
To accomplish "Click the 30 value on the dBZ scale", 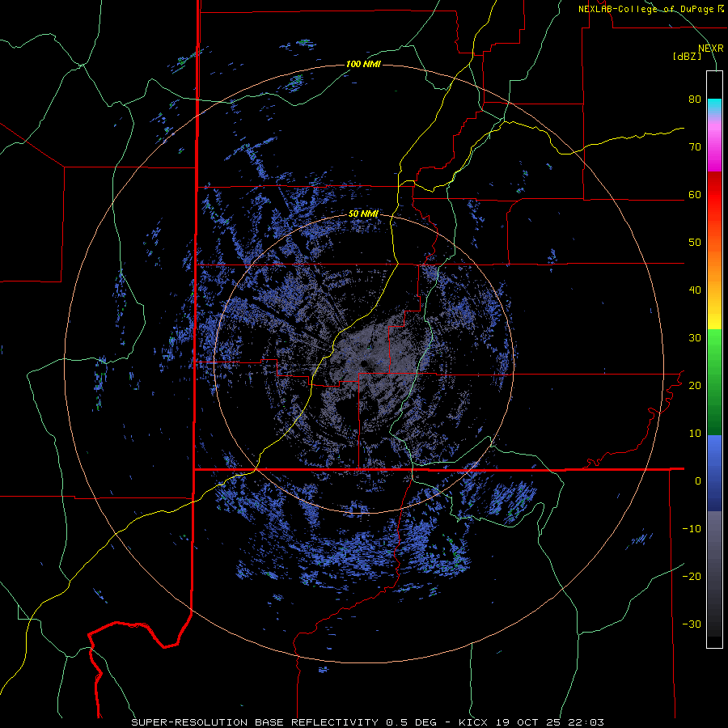I will tap(695, 338).
